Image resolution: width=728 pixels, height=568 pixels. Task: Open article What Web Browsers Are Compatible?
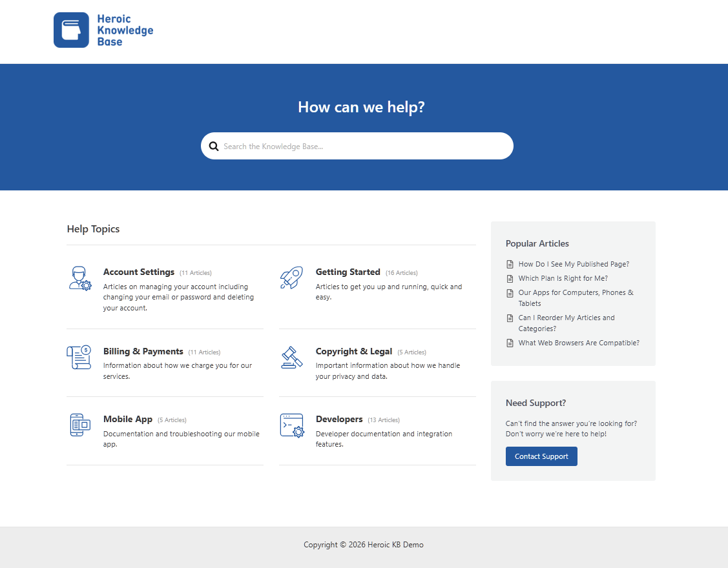(579, 343)
